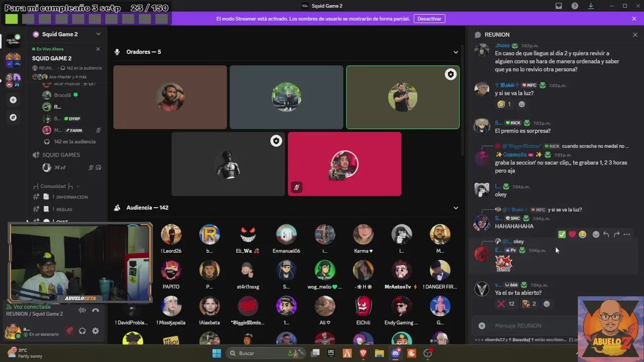Screen dimensions: 644x362
Task: Collapse the Oradores section
Action: pyautogui.click(x=456, y=52)
